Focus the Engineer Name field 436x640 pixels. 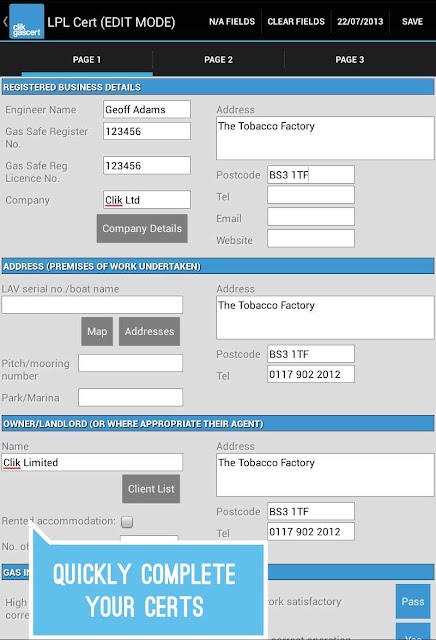click(x=147, y=109)
